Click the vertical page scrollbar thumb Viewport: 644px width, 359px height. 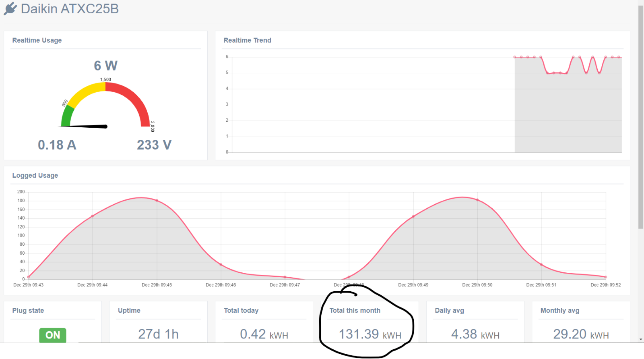point(641,117)
